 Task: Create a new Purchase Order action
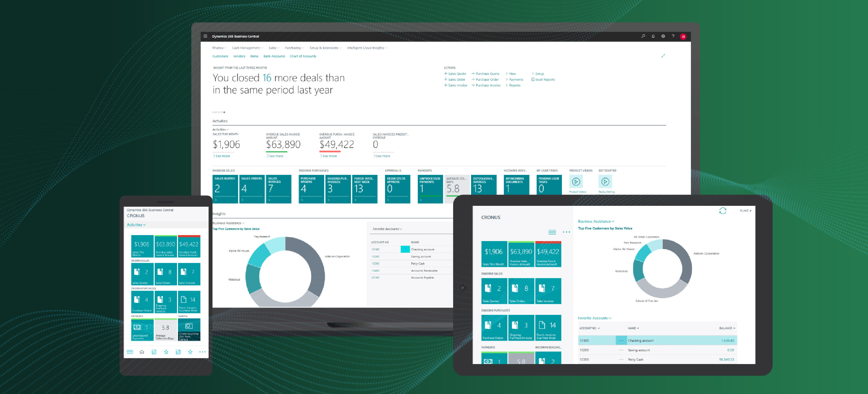click(485, 79)
